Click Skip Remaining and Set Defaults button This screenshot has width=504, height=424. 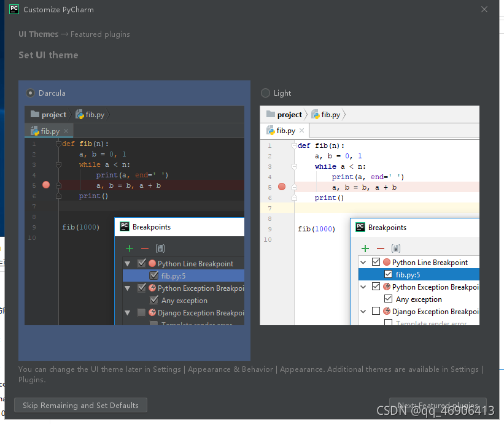[x=80, y=405]
